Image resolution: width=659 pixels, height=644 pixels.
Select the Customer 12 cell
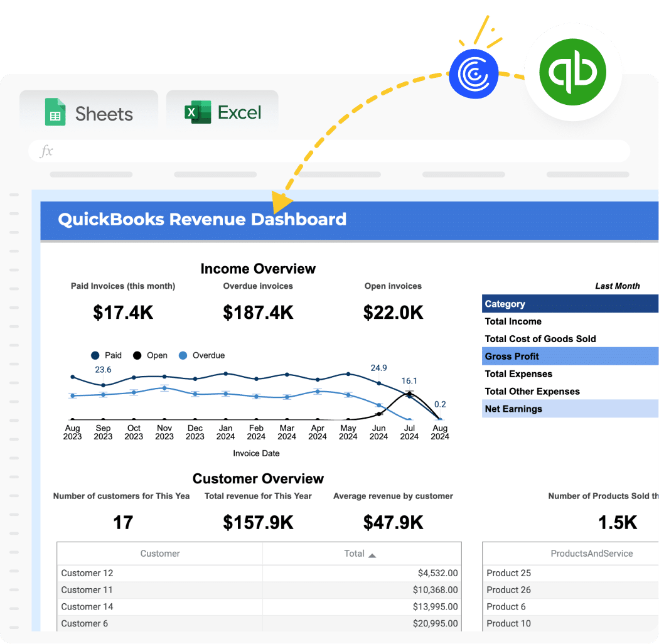(x=160, y=573)
